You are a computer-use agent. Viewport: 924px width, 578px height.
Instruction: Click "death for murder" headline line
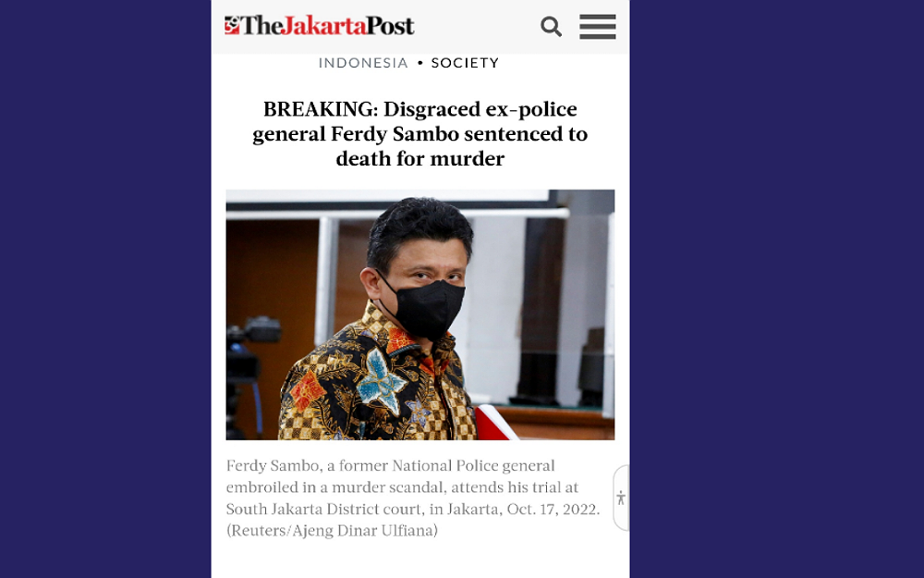[x=420, y=159]
